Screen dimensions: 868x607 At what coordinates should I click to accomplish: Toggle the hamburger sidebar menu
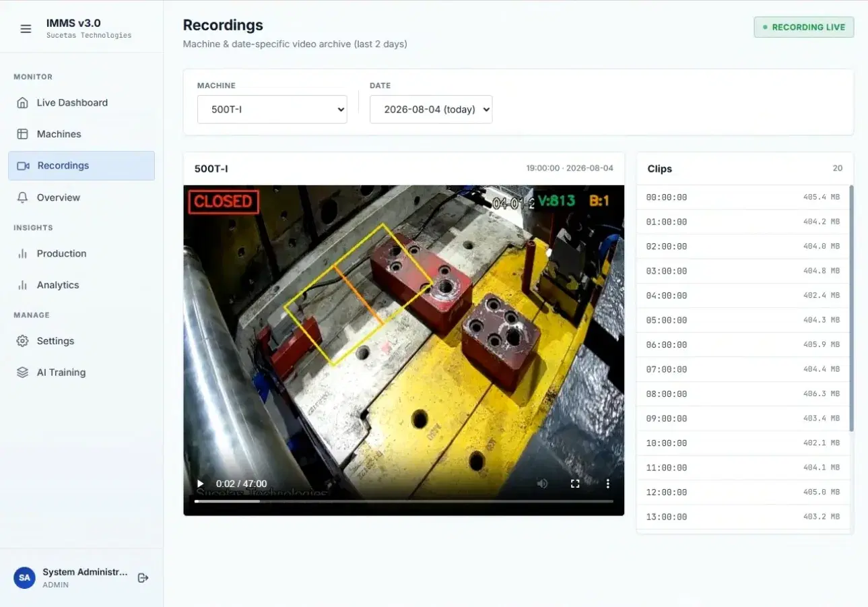(x=26, y=29)
